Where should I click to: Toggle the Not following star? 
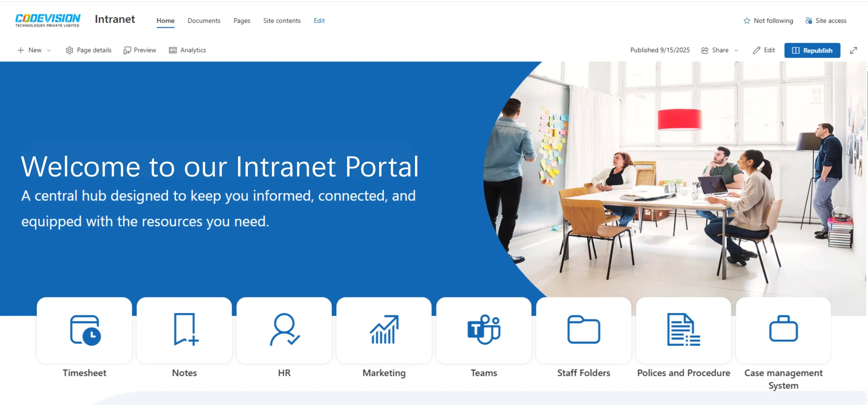click(x=747, y=21)
